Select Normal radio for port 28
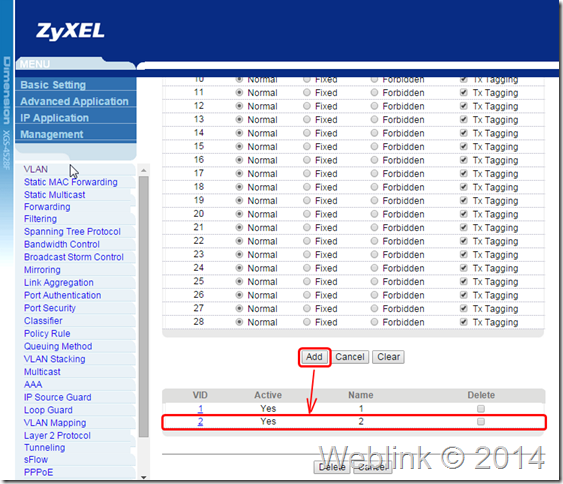 (x=239, y=322)
